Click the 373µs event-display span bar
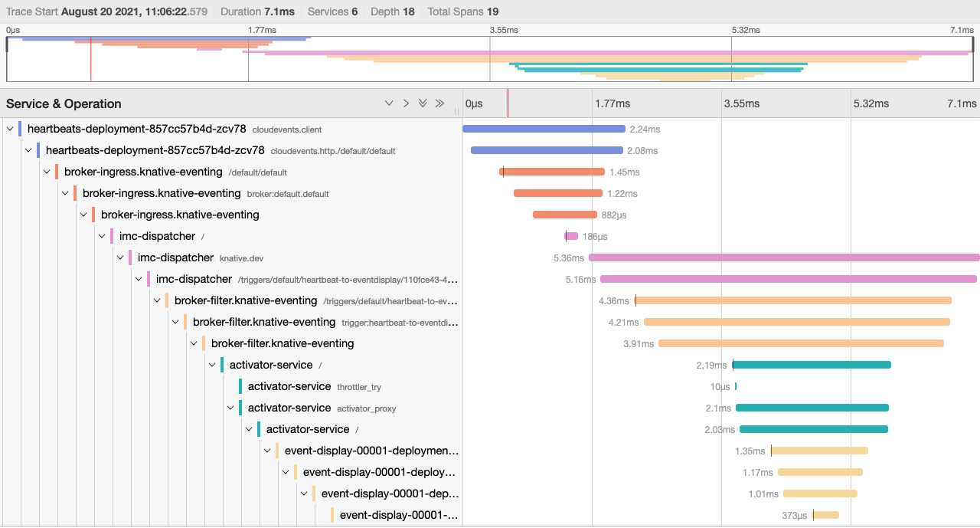The height and width of the screenshot is (528, 980). point(826,515)
